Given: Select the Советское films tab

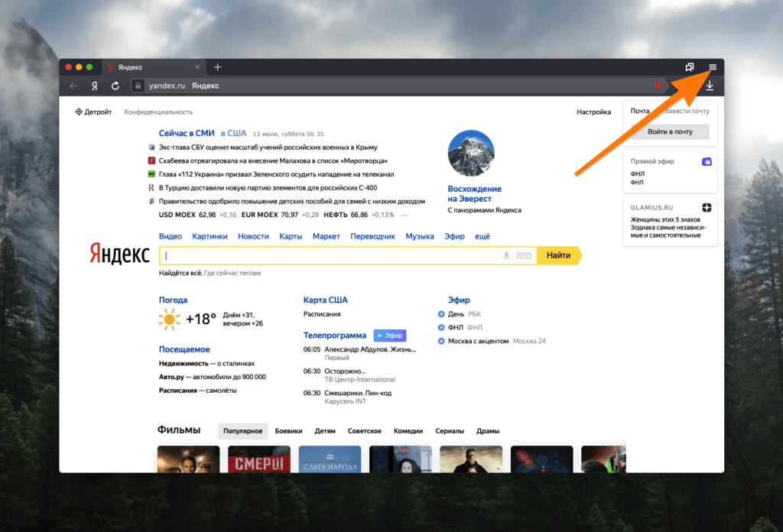Looking at the screenshot, I should click(x=365, y=430).
